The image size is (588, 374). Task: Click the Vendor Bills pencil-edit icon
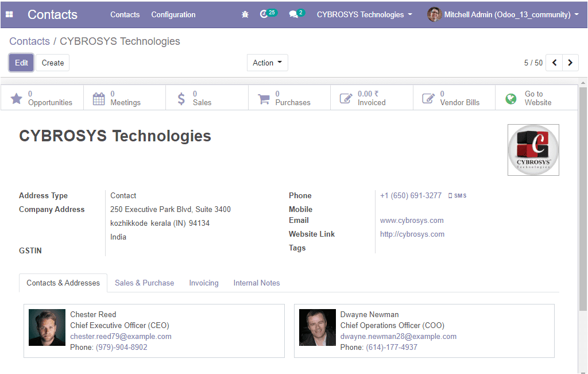[428, 98]
